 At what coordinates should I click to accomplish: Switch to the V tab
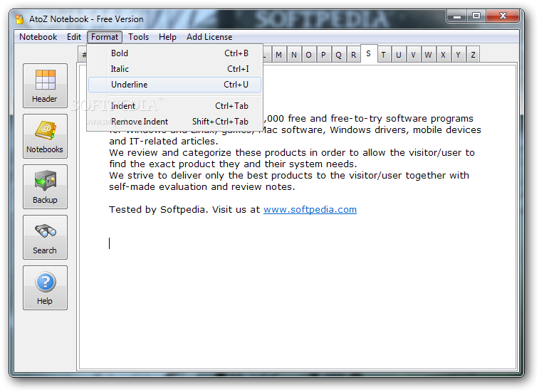point(413,55)
